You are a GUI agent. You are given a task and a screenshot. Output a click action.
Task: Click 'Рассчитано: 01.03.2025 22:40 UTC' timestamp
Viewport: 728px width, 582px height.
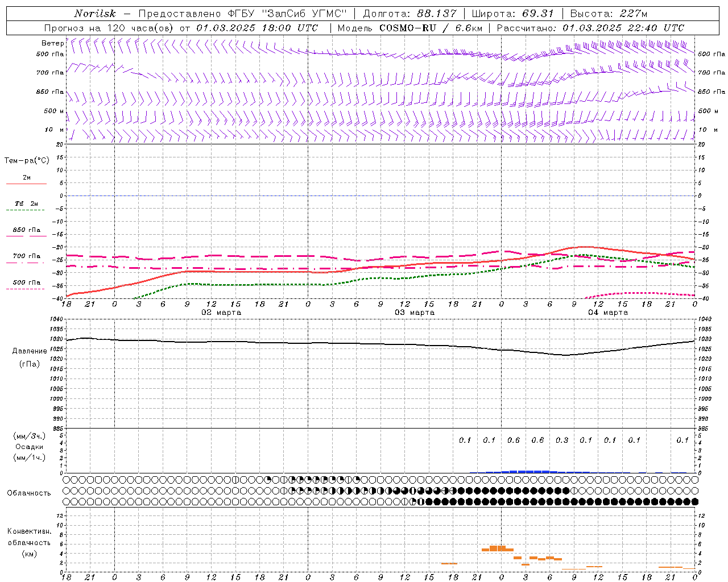[590, 28]
